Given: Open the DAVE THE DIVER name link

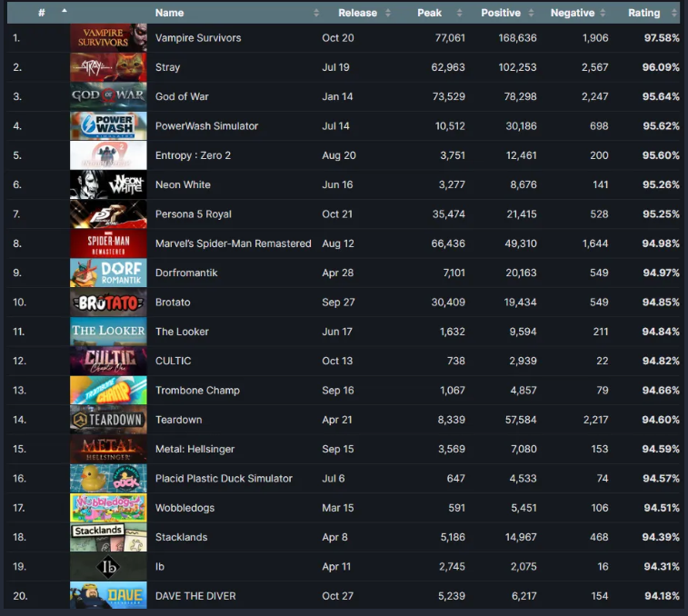Looking at the screenshot, I should tap(195, 596).
